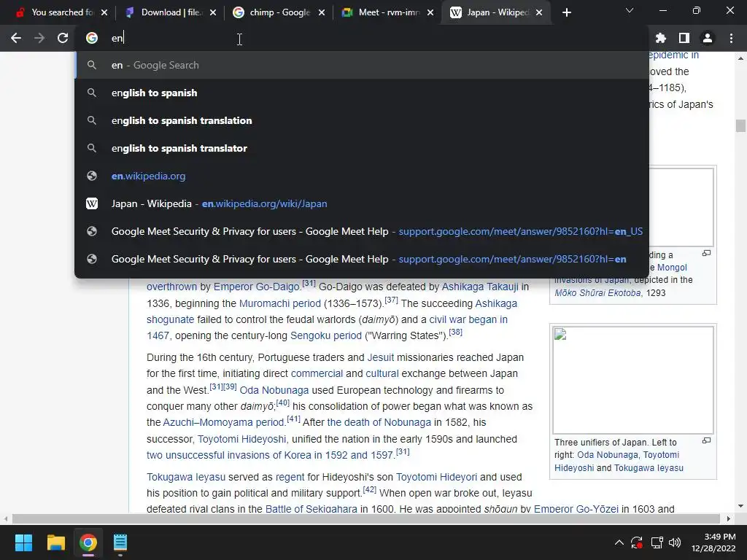This screenshot has width=747, height=560.
Task: Open the Chrome profile avatar
Action: click(x=708, y=38)
